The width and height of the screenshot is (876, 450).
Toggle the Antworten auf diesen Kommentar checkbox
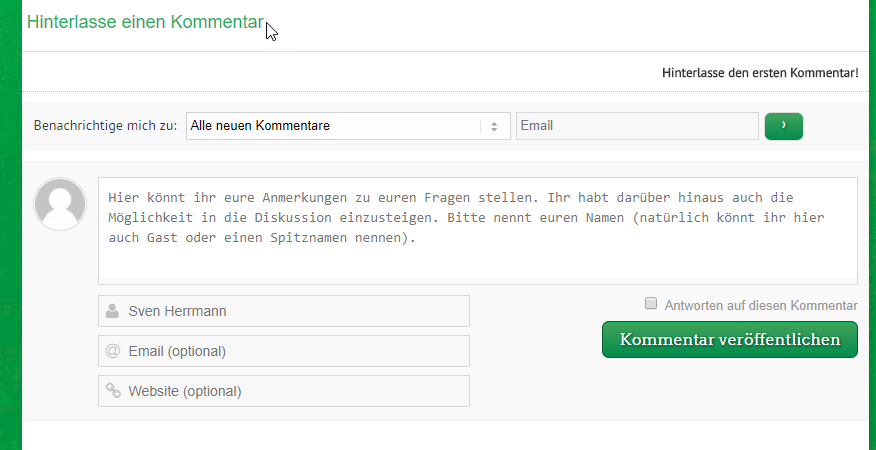pyautogui.click(x=650, y=304)
